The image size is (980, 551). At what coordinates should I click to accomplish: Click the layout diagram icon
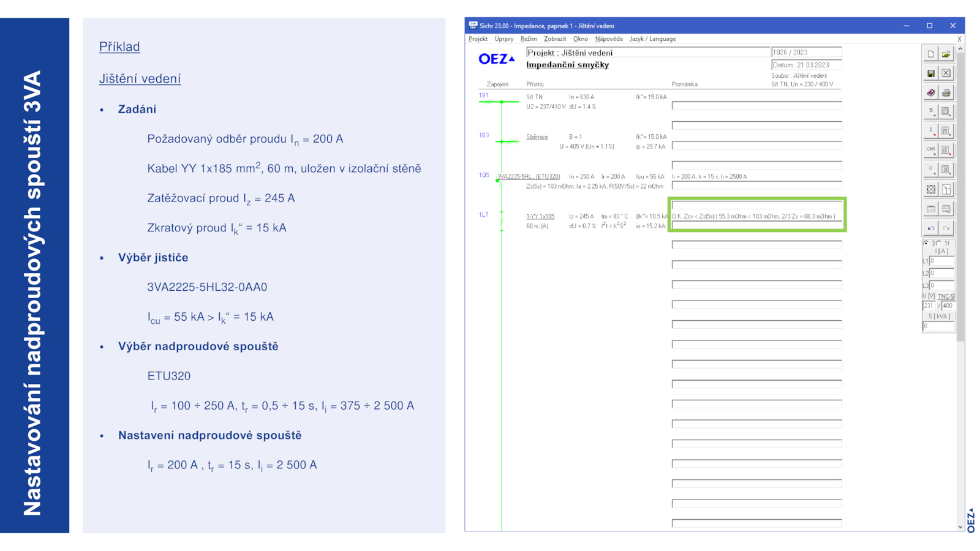click(946, 189)
